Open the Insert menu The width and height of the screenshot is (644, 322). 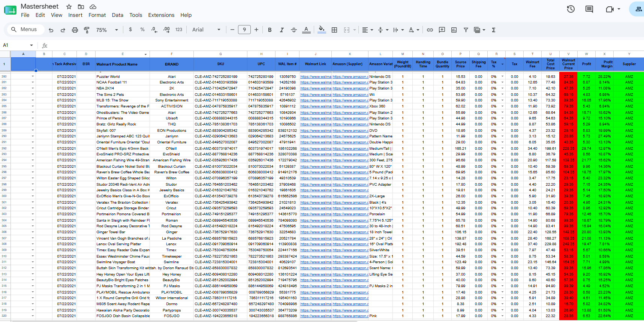75,15
